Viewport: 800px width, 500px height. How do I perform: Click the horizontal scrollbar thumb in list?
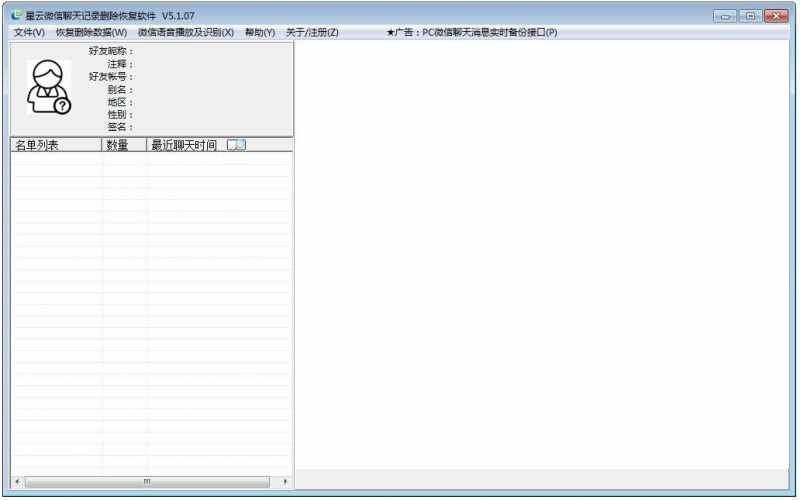(147, 482)
